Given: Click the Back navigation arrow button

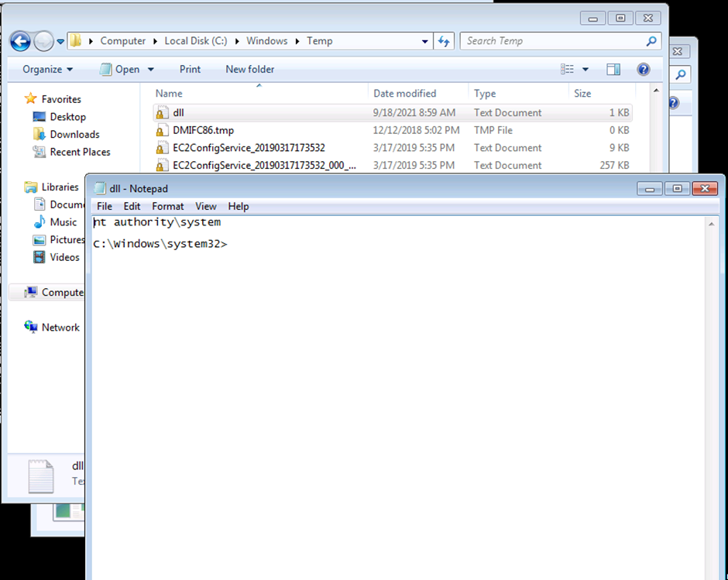Looking at the screenshot, I should (x=20, y=41).
